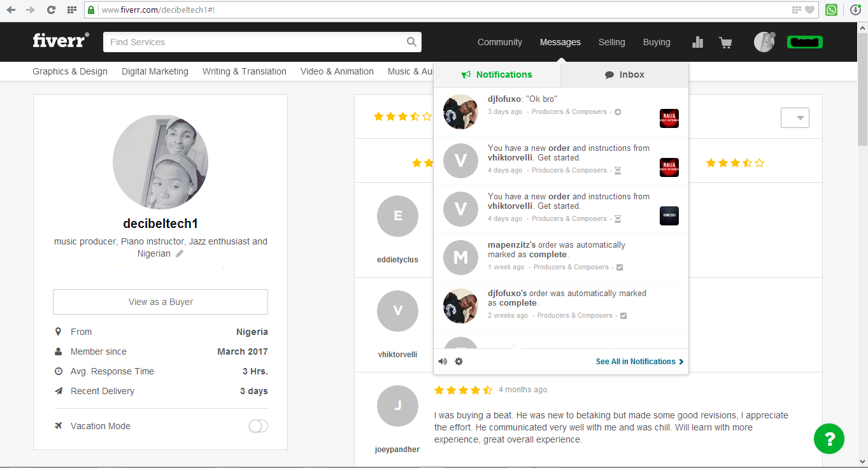Click See All in Notifications link
Image resolution: width=868 pixels, height=468 pixels.
(639, 362)
